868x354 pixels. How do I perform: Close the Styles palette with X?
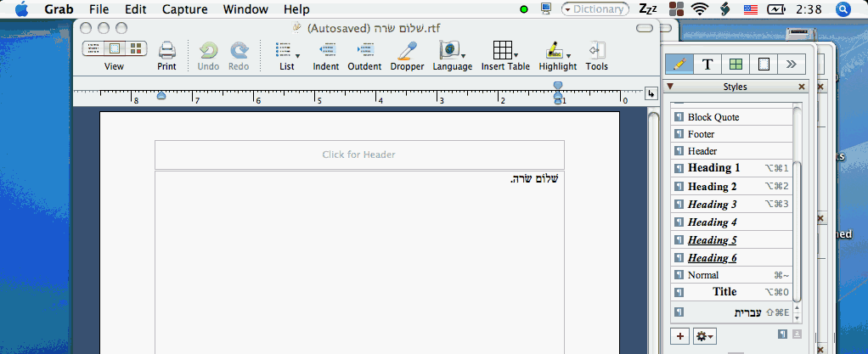pos(802,87)
